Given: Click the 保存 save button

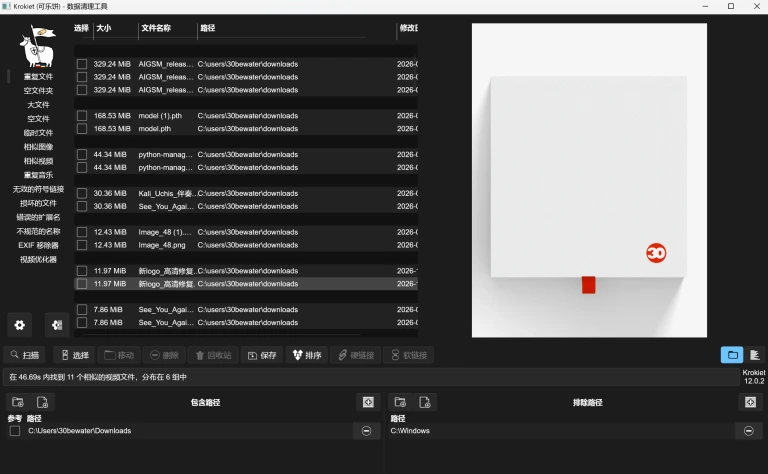Looking at the screenshot, I should (x=262, y=355).
